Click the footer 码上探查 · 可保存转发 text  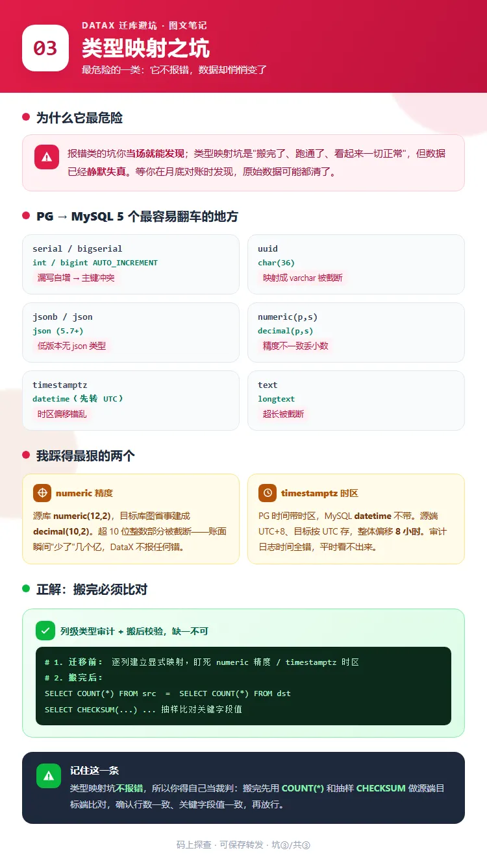tap(243, 845)
